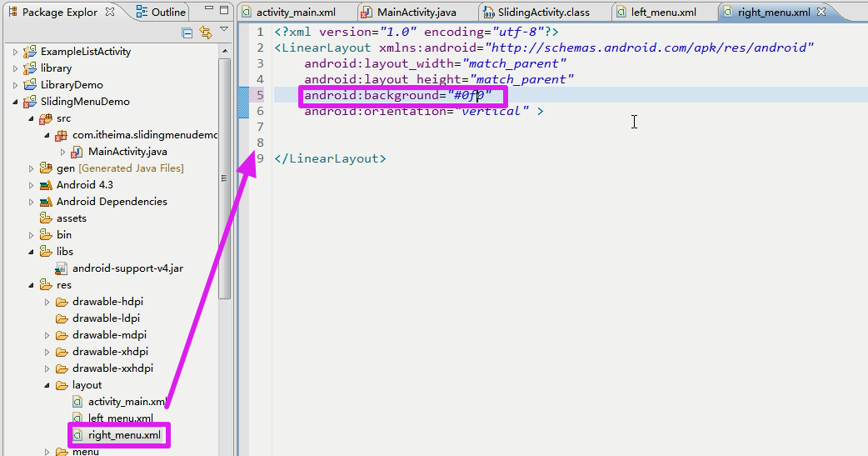Place cursor in android:background value

pyautogui.click(x=469, y=95)
